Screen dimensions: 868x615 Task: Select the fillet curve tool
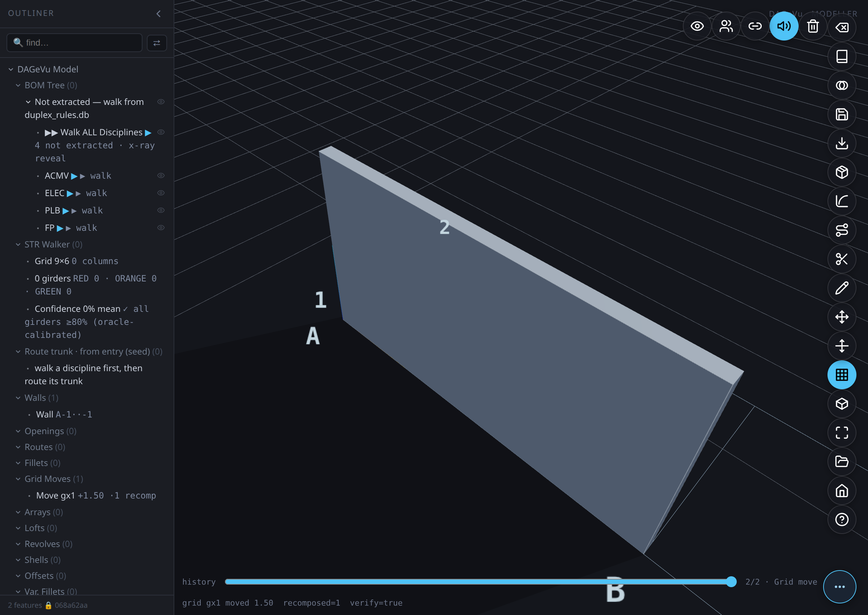pyautogui.click(x=842, y=201)
